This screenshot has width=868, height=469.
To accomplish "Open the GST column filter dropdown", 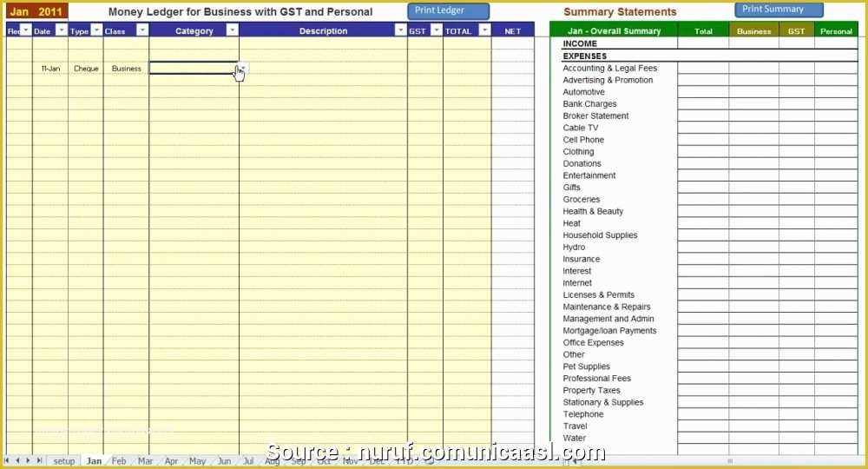I will 437,30.
